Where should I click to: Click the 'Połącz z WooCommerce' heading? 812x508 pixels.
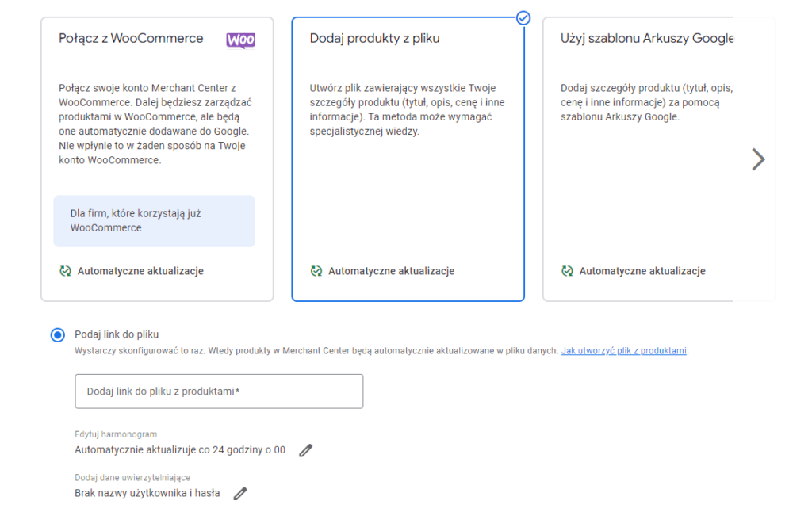pyautogui.click(x=131, y=38)
